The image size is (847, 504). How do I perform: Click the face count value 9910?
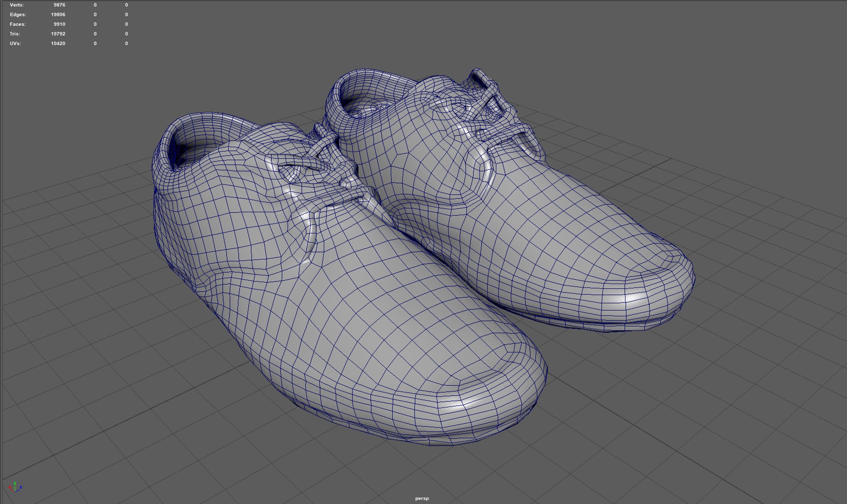click(x=59, y=24)
